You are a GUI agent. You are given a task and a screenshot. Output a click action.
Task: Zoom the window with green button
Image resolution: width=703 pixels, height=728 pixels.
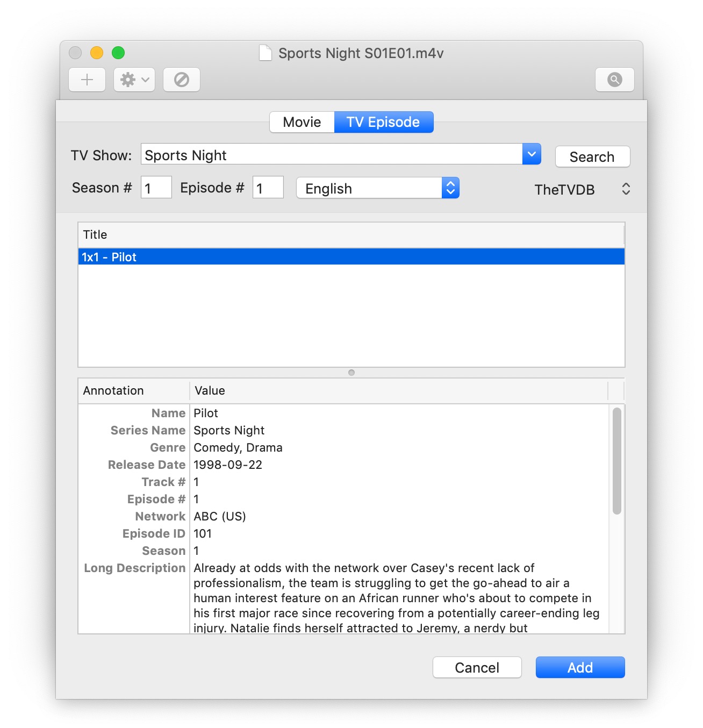(x=118, y=53)
